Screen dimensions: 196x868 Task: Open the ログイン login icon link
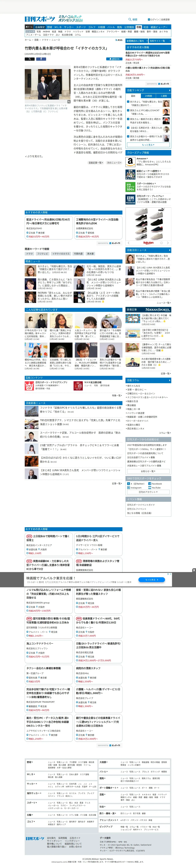(149, 20)
